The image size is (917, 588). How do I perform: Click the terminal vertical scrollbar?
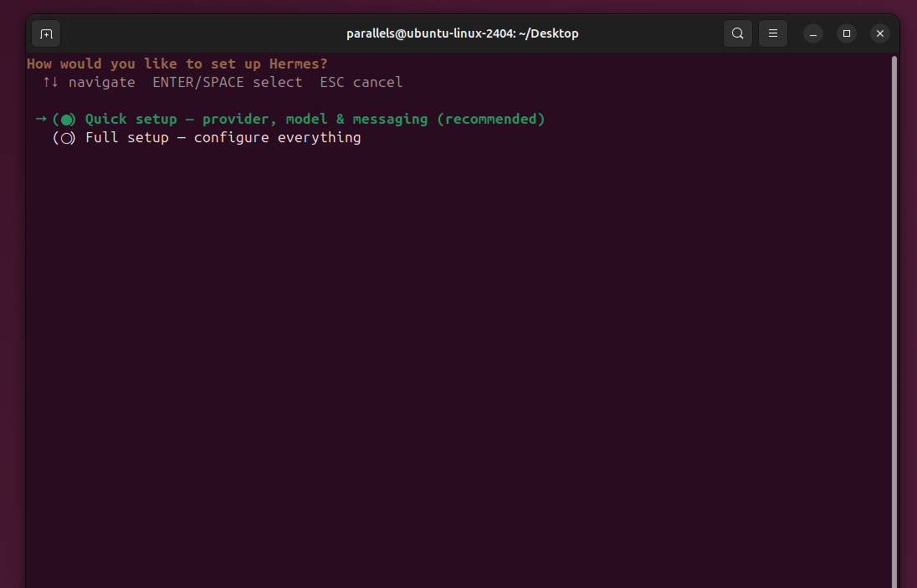click(894, 321)
